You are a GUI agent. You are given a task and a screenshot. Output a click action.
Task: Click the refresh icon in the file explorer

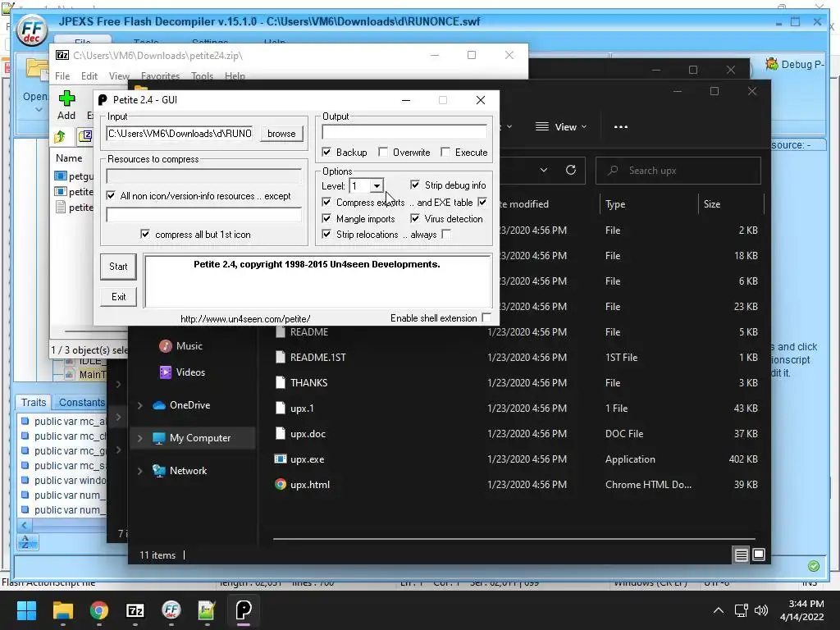click(x=571, y=171)
